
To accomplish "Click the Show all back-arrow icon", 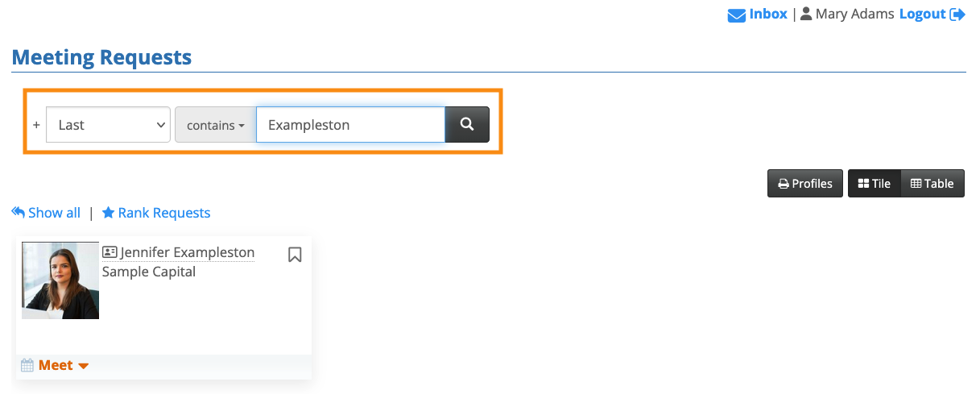I will tap(19, 213).
